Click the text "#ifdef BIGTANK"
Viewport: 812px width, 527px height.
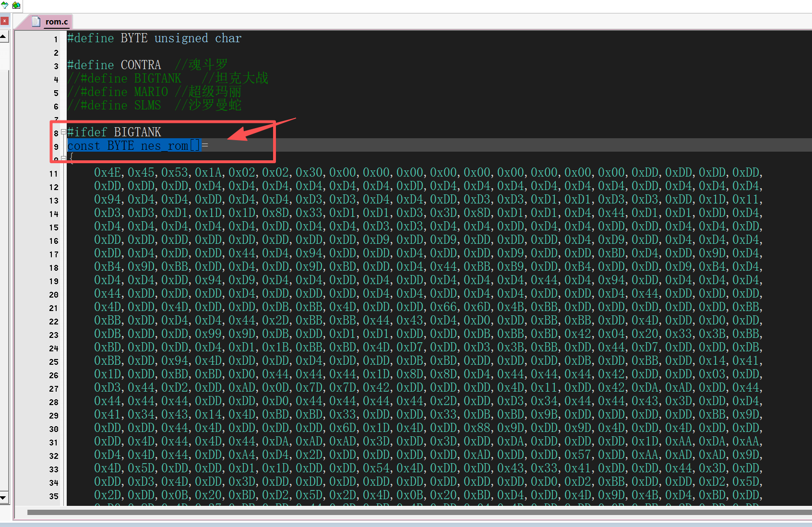(x=114, y=132)
